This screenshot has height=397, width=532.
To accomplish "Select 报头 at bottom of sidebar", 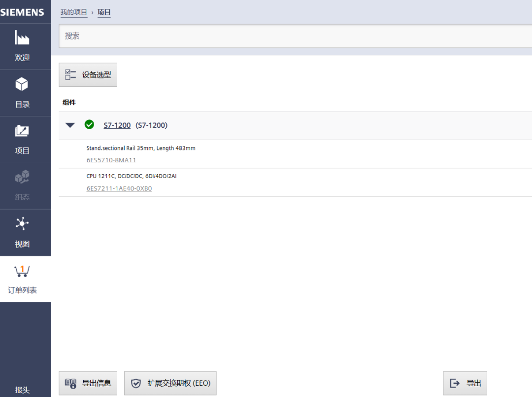I will tap(22, 390).
